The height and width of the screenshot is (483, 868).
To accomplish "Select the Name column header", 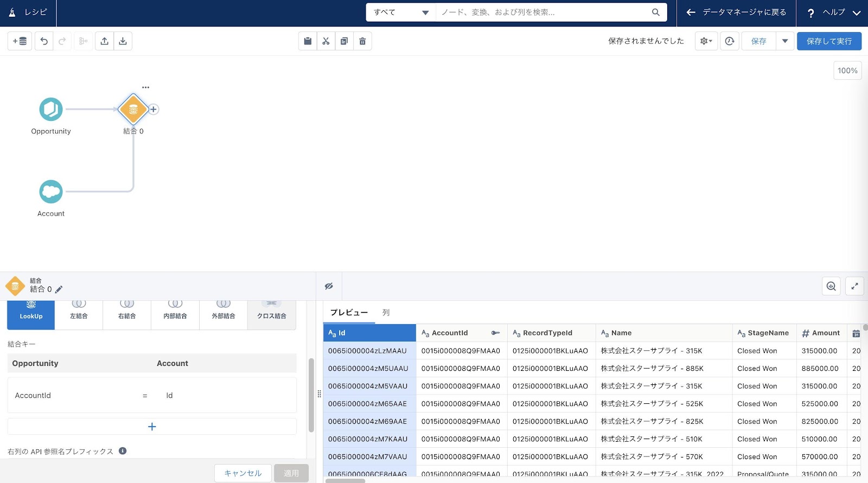I will coord(664,333).
